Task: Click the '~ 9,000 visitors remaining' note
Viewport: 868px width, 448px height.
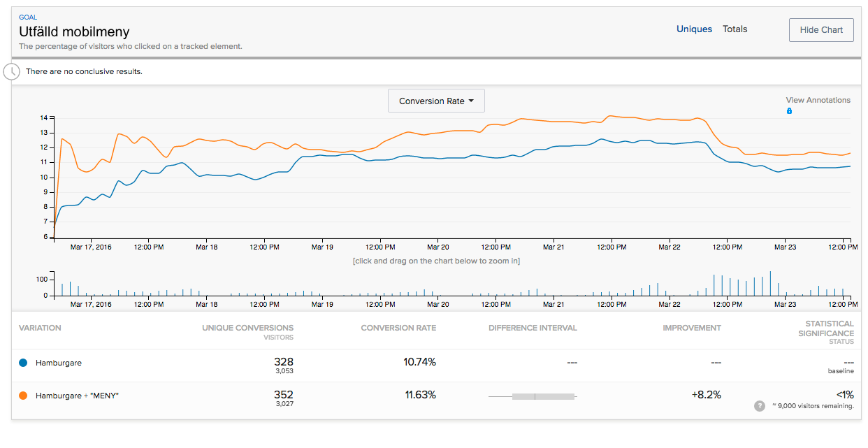Action: coord(813,406)
